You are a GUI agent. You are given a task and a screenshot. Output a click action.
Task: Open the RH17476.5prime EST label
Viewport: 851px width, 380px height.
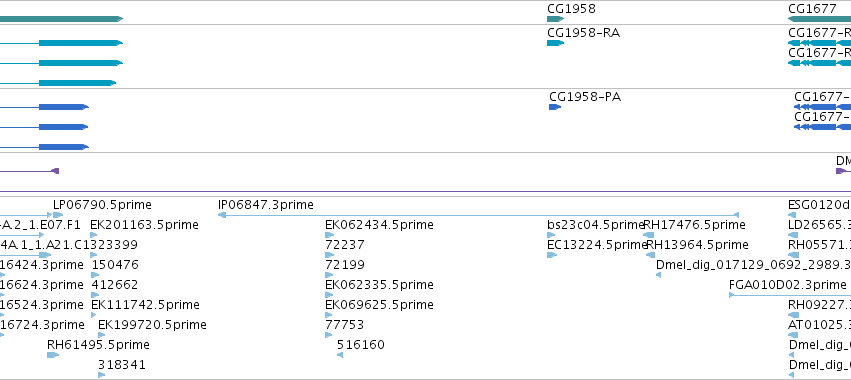pos(694,225)
